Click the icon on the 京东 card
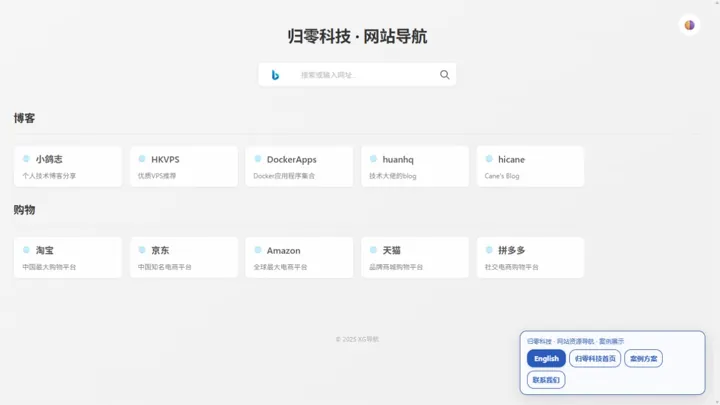This screenshot has width=720, height=405. [x=142, y=250]
